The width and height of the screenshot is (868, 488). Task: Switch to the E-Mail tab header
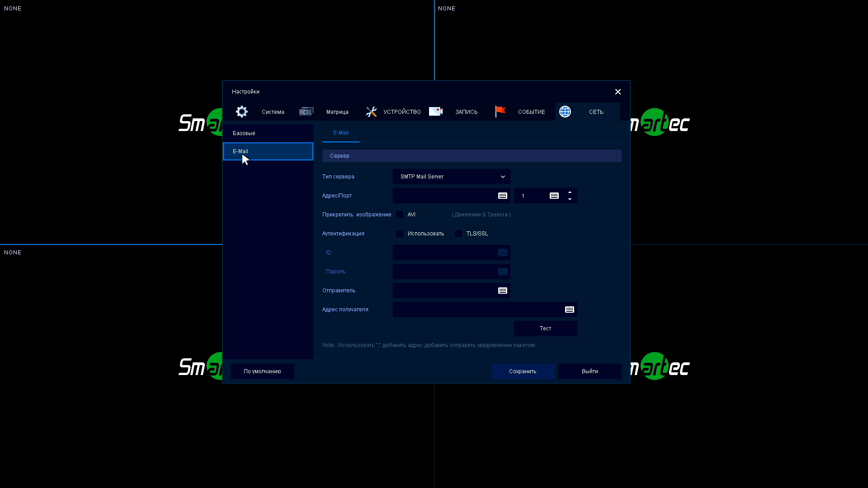(341, 133)
